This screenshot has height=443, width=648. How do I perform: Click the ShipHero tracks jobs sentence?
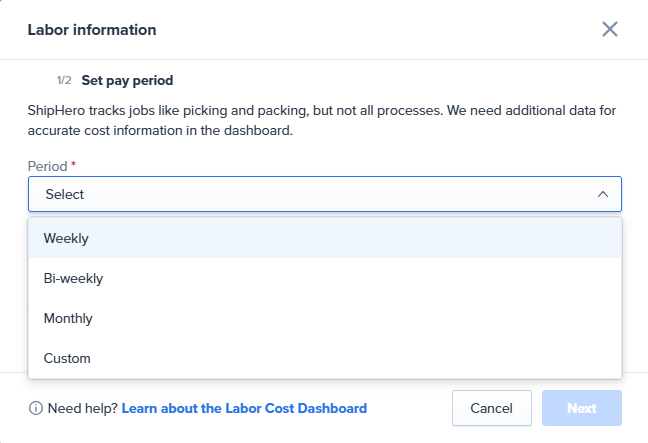coord(320,111)
